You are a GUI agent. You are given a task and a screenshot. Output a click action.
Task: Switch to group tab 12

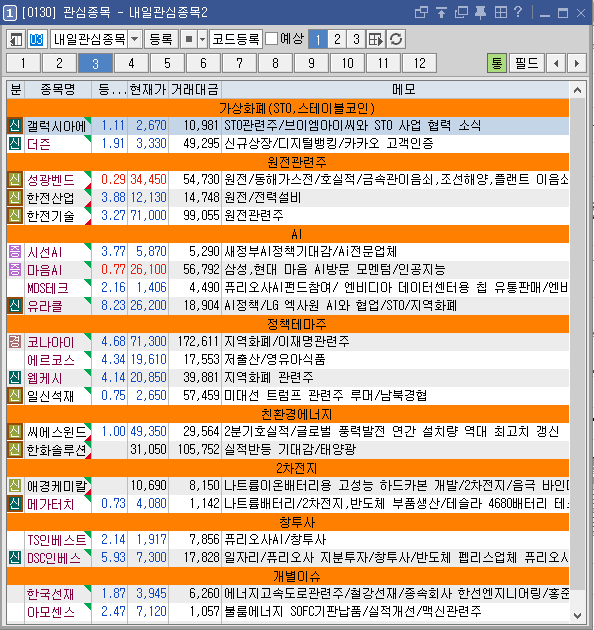[420, 63]
